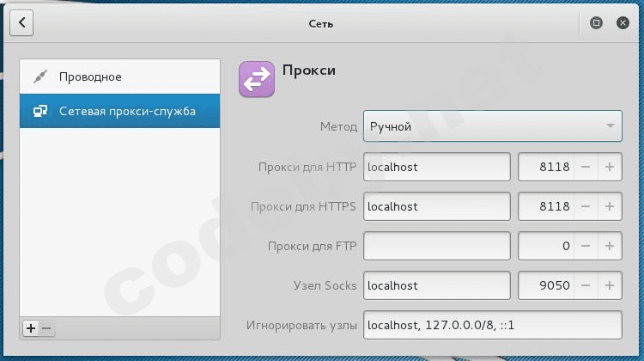644x361 pixels.
Task: Remove connection with minus button in sidebar
Action: 46,328
